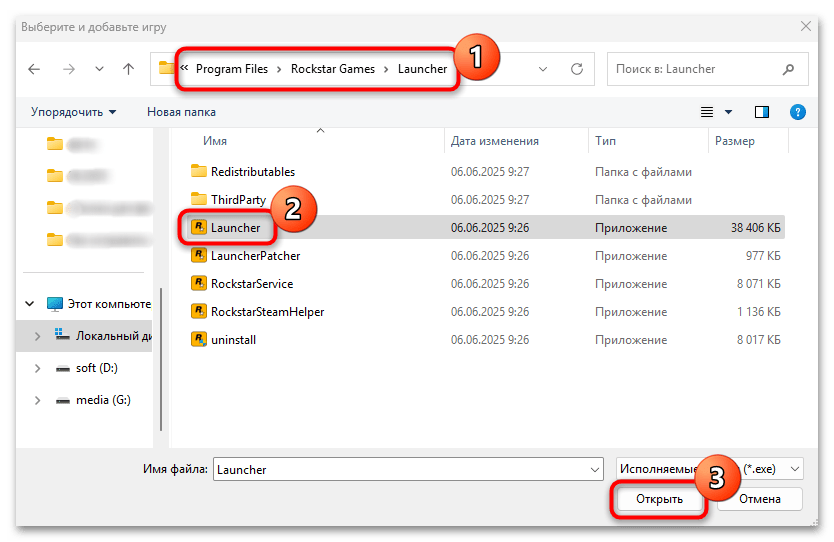Select Этот компьютер in sidebar

click(99, 304)
